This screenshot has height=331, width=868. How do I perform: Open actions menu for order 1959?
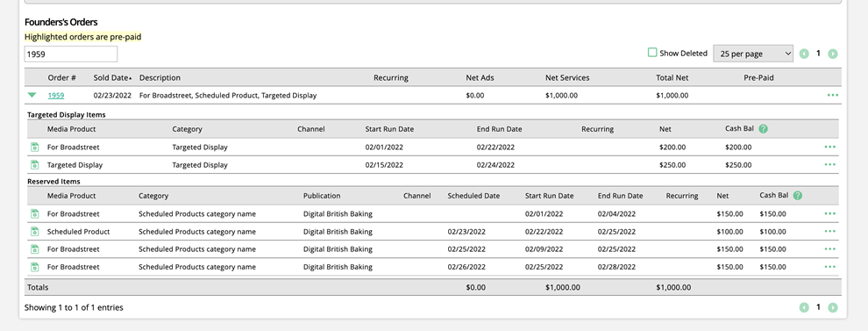tap(832, 96)
